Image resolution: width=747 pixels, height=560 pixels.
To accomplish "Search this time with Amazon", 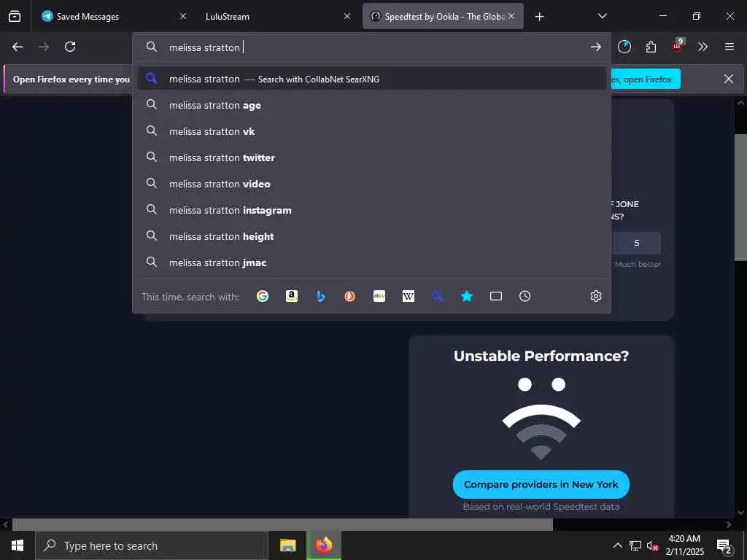I will [x=292, y=296].
